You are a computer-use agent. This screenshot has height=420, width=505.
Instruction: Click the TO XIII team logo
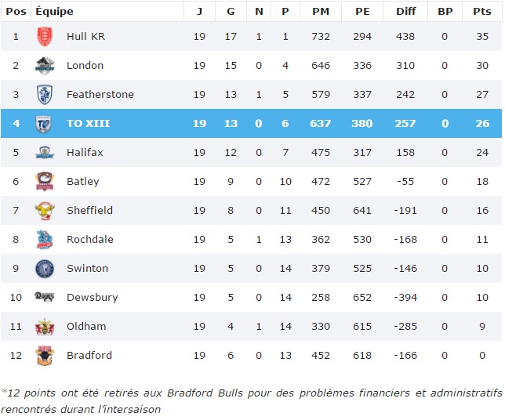pyautogui.click(x=45, y=124)
